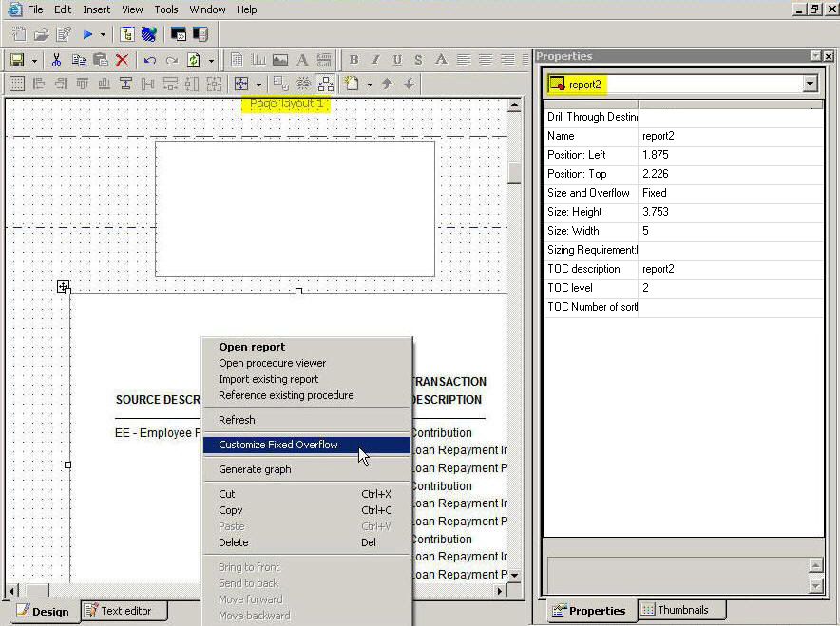
Task: Expand the dropdown arrow beside the Save icon
Action: point(34,60)
